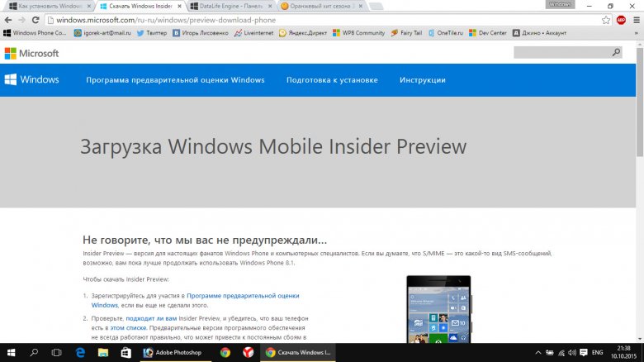The height and width of the screenshot is (362, 644).
Task: Launch Microsoft Edge from taskbar
Action: tap(80, 353)
